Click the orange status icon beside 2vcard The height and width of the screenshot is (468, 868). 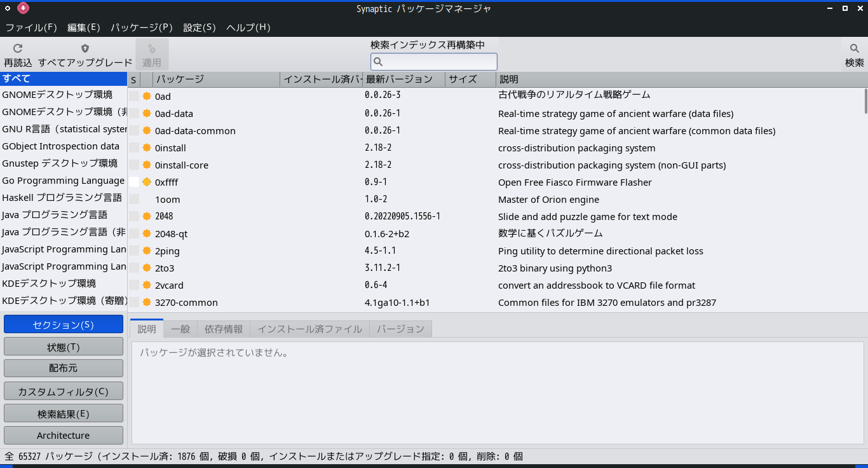point(147,285)
